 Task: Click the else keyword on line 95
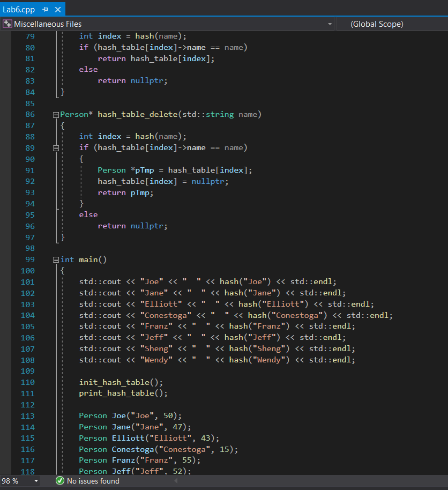point(88,214)
